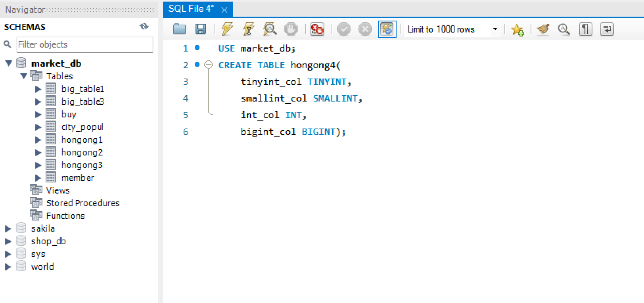Select the world schema
This screenshot has height=303, width=644.
42,267
